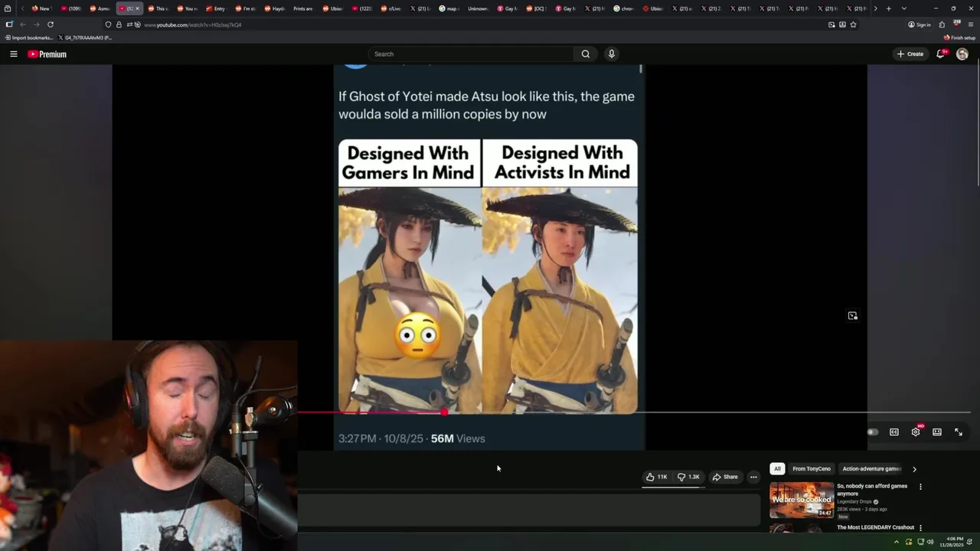
Task: Switch to the '(1099' YouTube browser tab
Action: pos(70,8)
